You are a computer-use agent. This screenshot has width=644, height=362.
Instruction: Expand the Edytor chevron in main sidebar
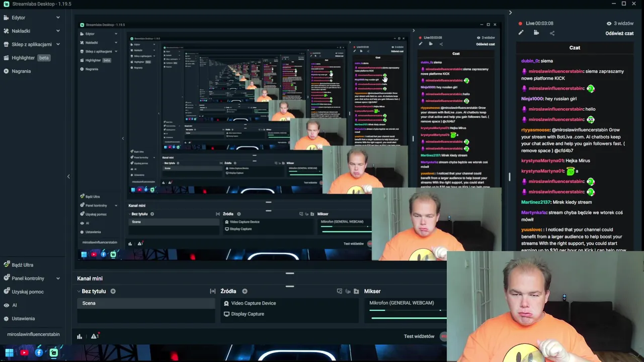tap(58, 18)
